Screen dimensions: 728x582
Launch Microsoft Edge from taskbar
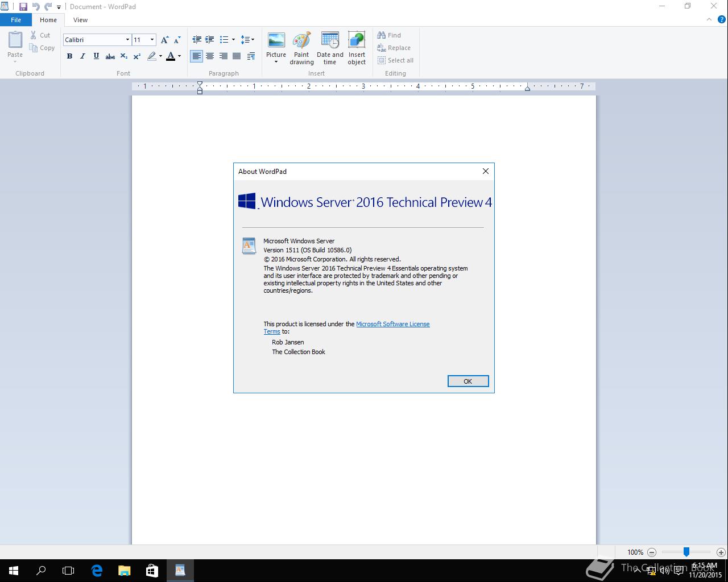[x=97, y=571]
